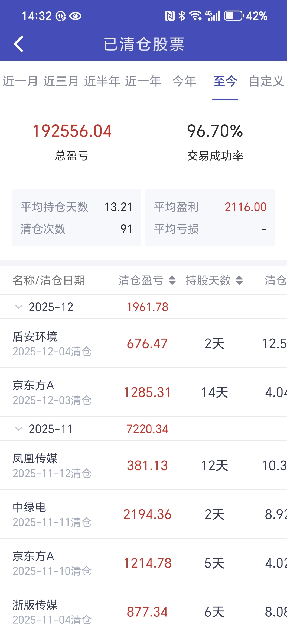
Task: Tap the battery status icon
Action: tap(234, 16)
